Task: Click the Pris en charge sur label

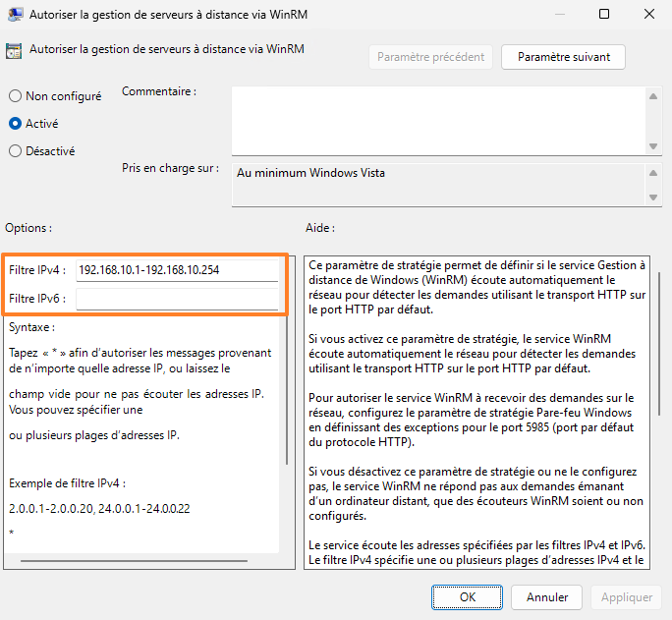Action: coord(170,168)
